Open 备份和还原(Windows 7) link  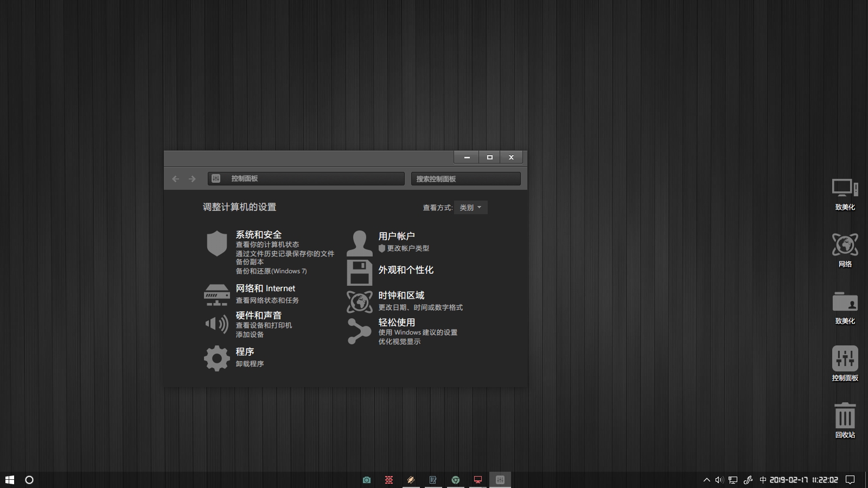coord(271,271)
